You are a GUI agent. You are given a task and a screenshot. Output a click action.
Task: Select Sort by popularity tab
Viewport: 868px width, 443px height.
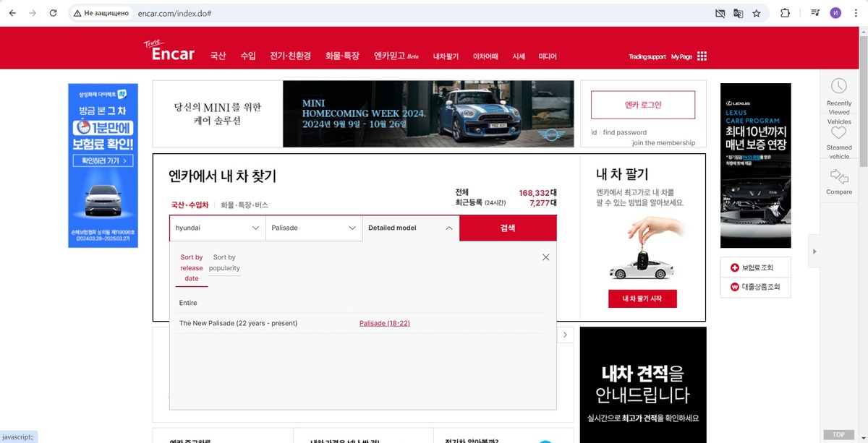tap(224, 262)
